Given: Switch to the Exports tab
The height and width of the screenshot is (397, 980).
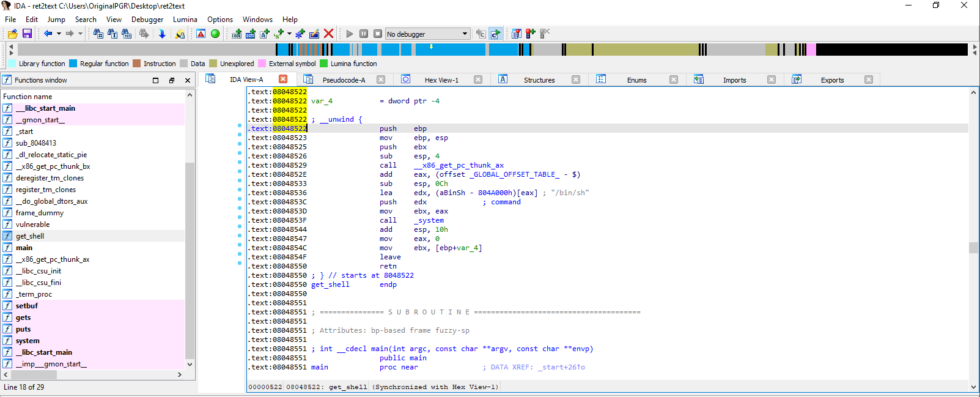Looking at the screenshot, I should [832, 80].
